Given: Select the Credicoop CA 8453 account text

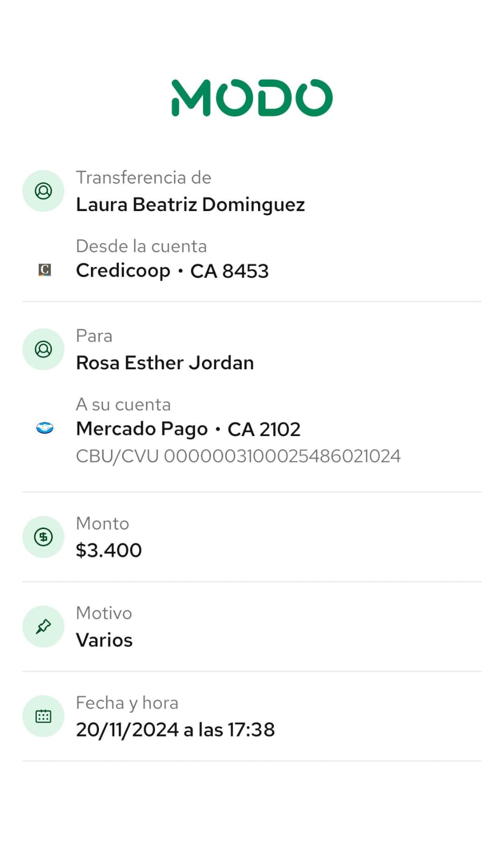Looking at the screenshot, I should [x=172, y=271].
